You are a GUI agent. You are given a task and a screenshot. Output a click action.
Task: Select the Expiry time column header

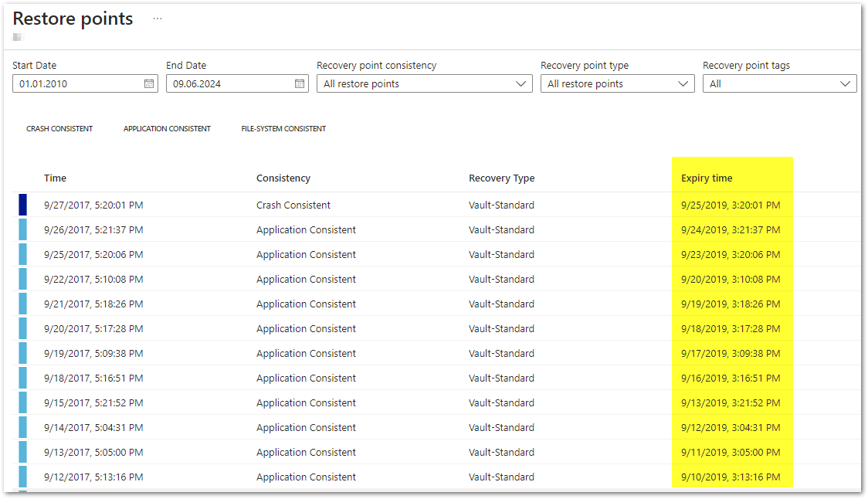pyautogui.click(x=706, y=178)
